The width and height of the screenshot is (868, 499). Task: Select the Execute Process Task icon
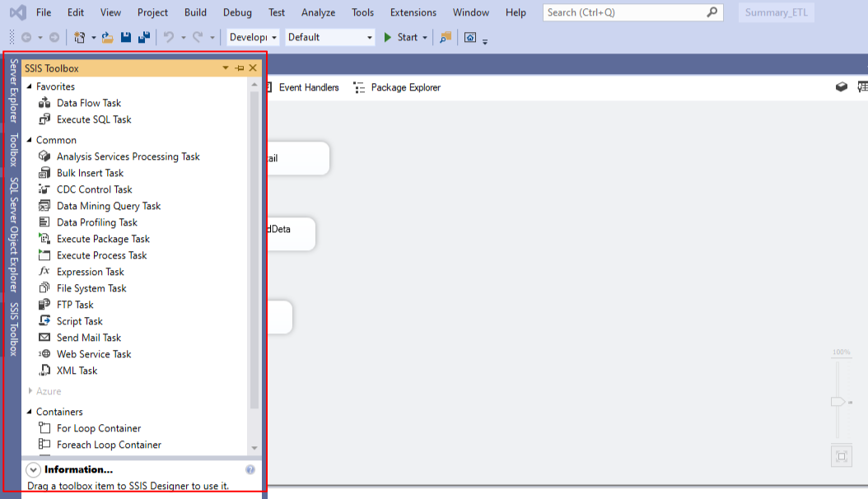(44, 255)
